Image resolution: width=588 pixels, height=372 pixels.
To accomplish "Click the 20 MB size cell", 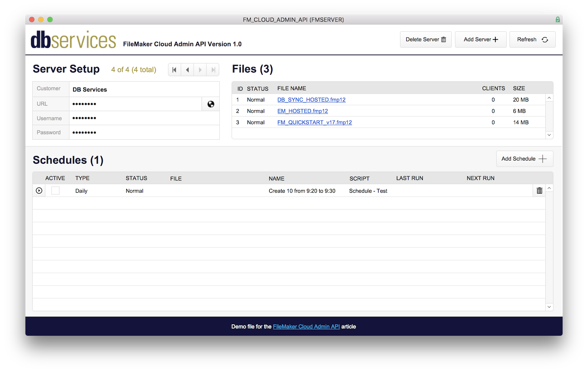I will [521, 99].
